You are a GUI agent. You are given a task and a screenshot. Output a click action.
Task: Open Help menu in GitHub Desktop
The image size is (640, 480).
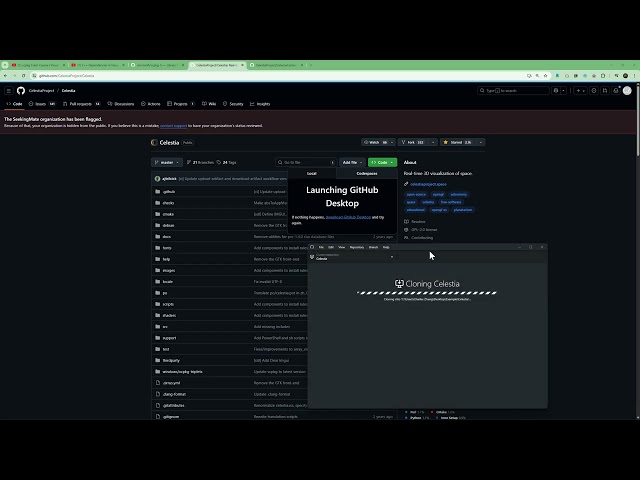[x=386, y=247]
